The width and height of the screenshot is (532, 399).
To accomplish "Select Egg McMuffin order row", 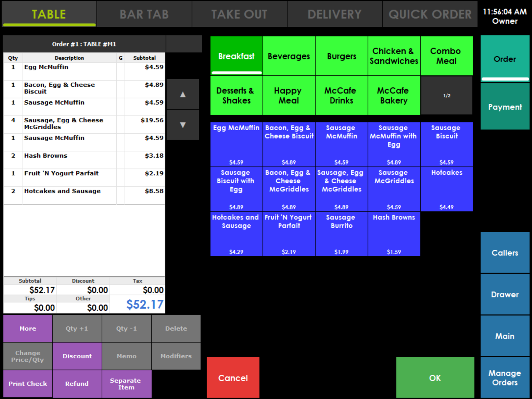I will coord(84,71).
